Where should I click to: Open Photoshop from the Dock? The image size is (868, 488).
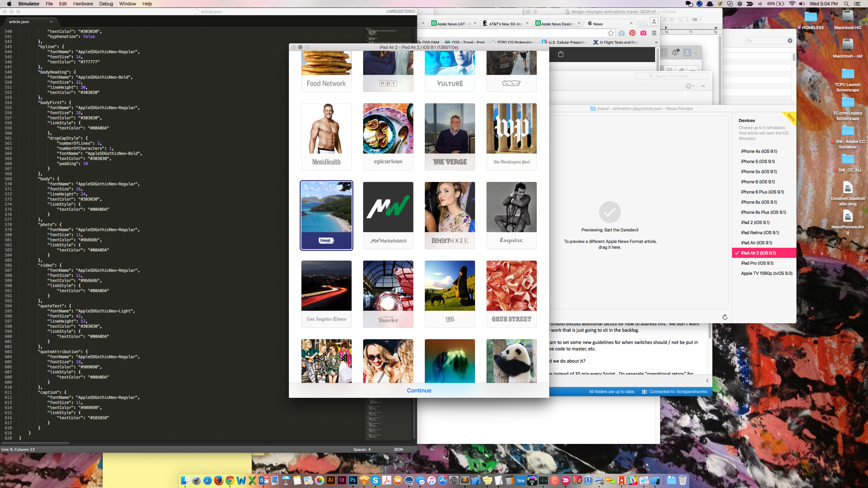point(353,480)
